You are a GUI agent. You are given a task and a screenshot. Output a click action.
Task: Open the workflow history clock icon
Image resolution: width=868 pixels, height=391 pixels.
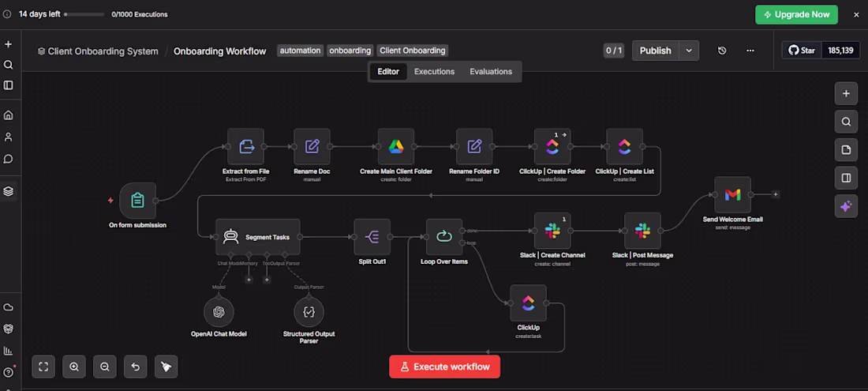tap(722, 51)
